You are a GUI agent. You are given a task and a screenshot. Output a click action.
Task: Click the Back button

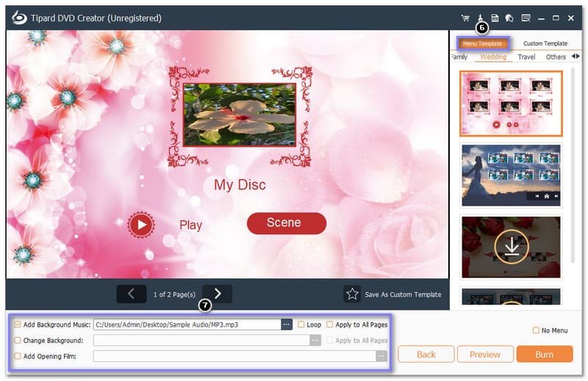(426, 355)
